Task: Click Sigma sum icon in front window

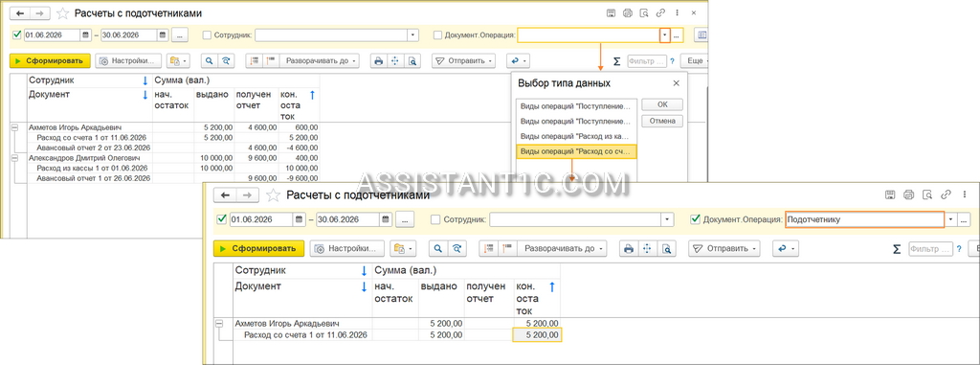Action: click(897, 248)
